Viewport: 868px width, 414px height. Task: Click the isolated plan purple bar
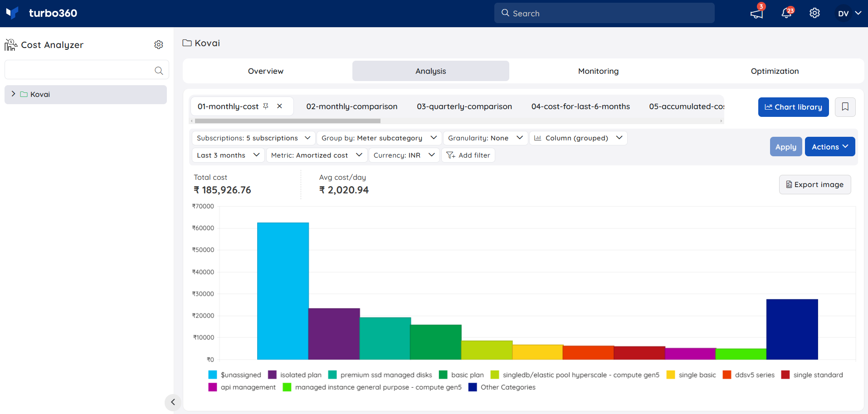[x=334, y=334]
